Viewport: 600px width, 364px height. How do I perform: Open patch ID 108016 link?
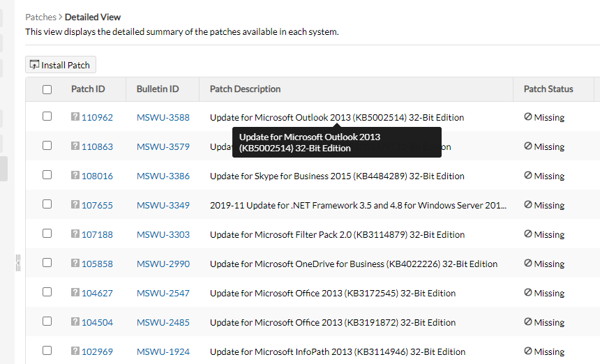[97, 176]
